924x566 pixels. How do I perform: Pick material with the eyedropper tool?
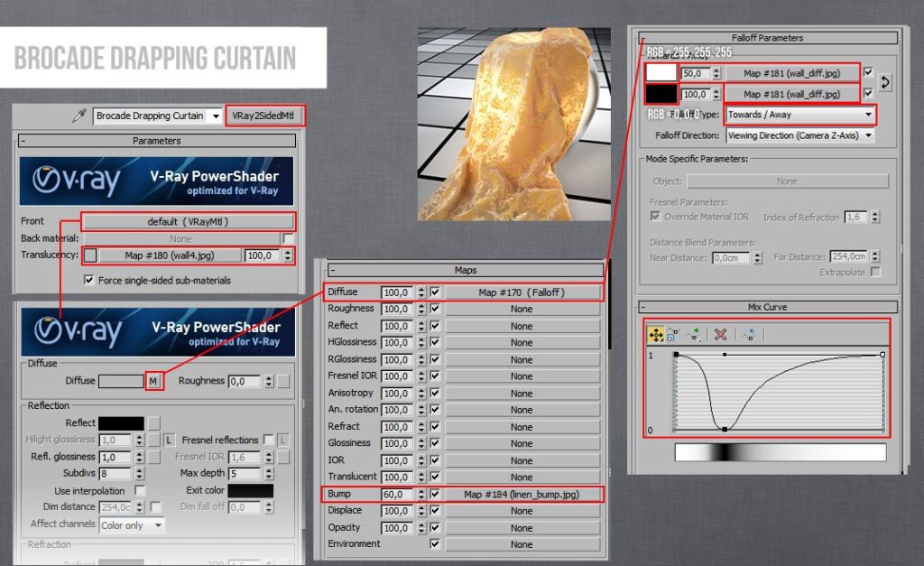[x=80, y=116]
